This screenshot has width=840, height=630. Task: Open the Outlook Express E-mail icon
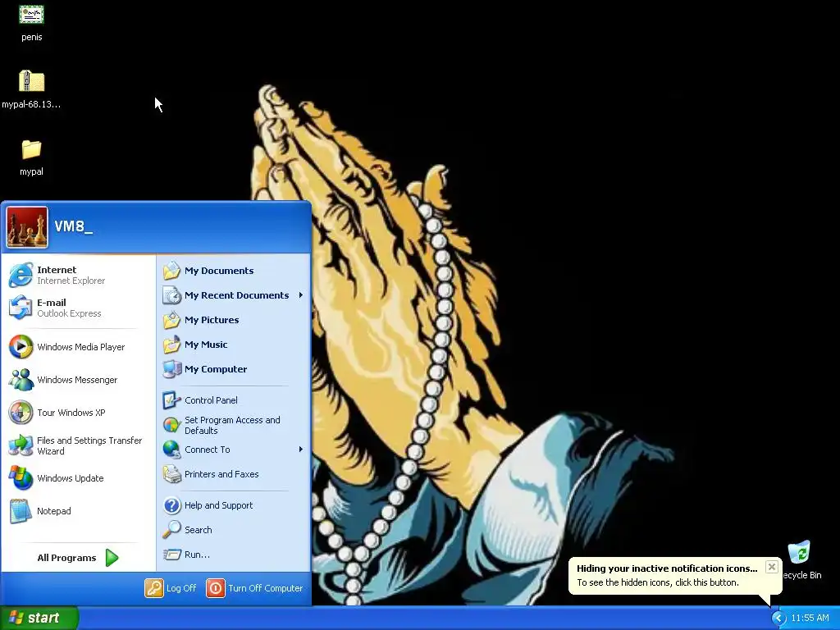pyautogui.click(x=21, y=308)
